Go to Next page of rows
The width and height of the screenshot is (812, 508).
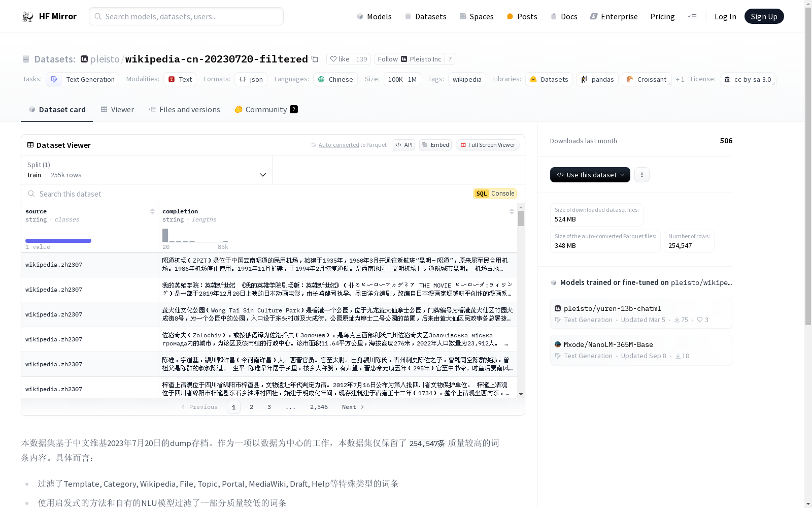tap(353, 407)
